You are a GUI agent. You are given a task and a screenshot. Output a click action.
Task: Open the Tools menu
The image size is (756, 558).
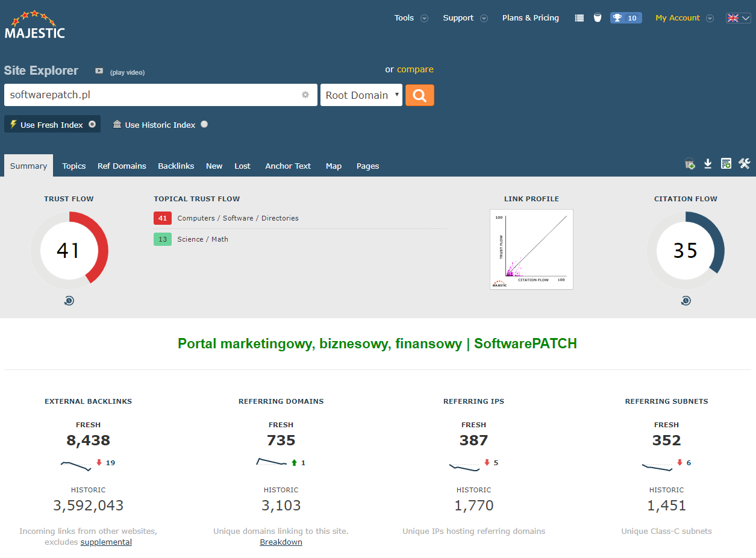click(404, 18)
